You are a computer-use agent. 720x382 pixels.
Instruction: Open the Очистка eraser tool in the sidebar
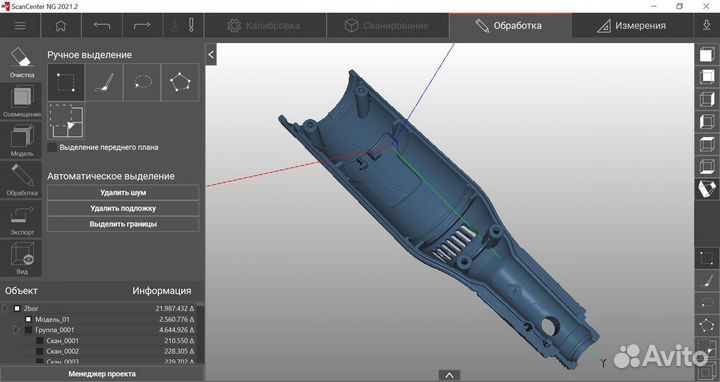[21, 62]
